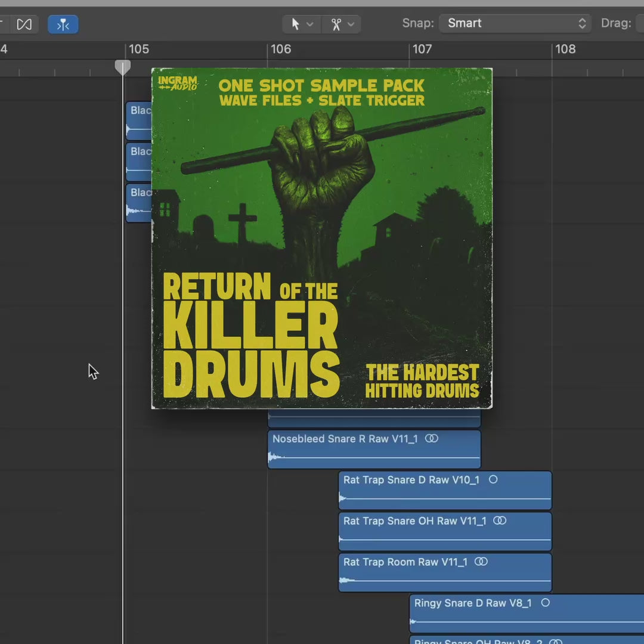Open the Snap dropdown set to Smart

click(x=516, y=23)
